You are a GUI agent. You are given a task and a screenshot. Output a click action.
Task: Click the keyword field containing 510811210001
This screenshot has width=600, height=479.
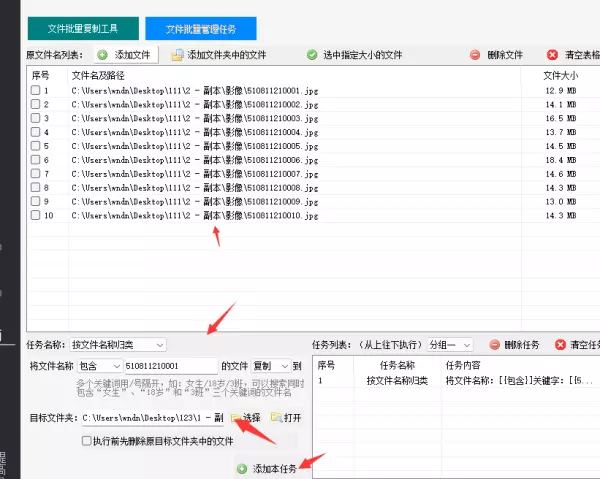coord(171,366)
